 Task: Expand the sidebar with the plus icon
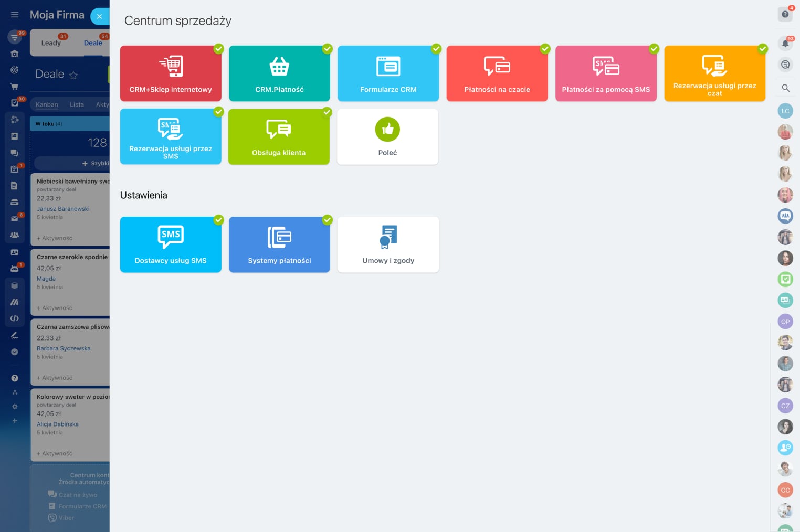point(15,421)
